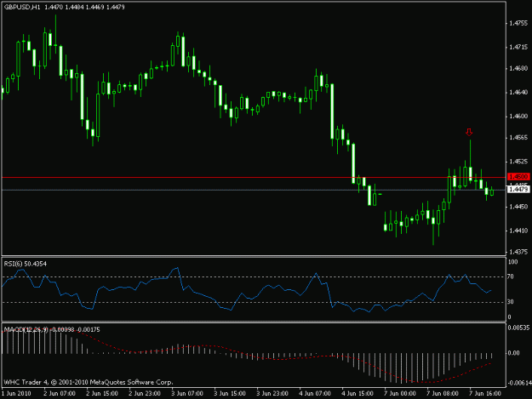Click the MACD scale value -0.00614
The width and height of the screenshot is (532, 399).
coord(519,383)
